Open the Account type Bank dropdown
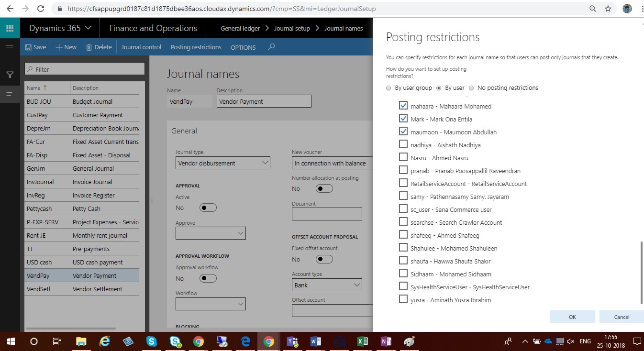Image resolution: width=644 pixels, height=351 pixels. (327, 285)
